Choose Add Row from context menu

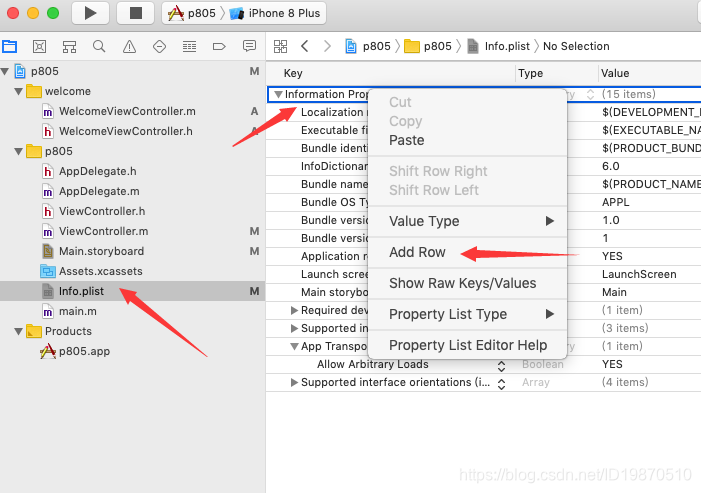[467, 253]
